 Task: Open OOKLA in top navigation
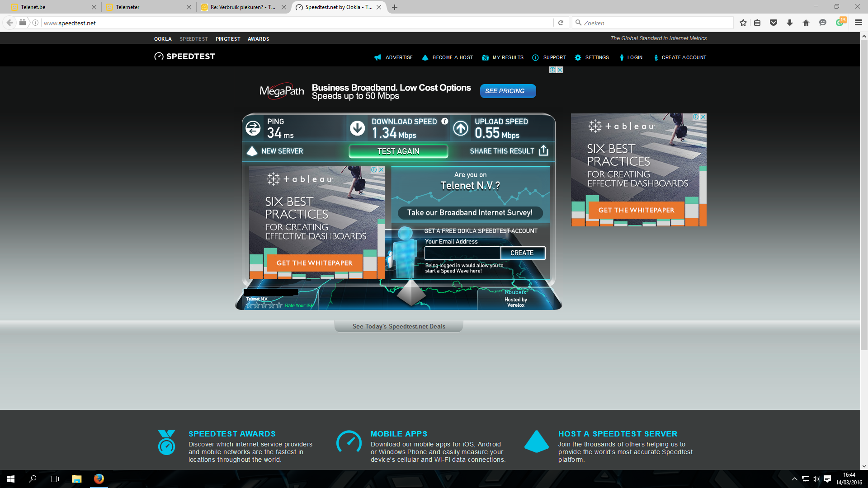coord(163,39)
